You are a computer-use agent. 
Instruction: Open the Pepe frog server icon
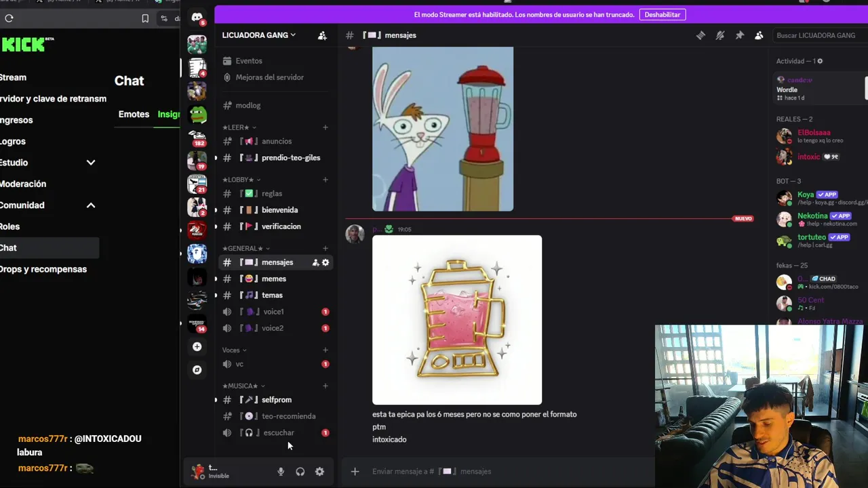197,114
